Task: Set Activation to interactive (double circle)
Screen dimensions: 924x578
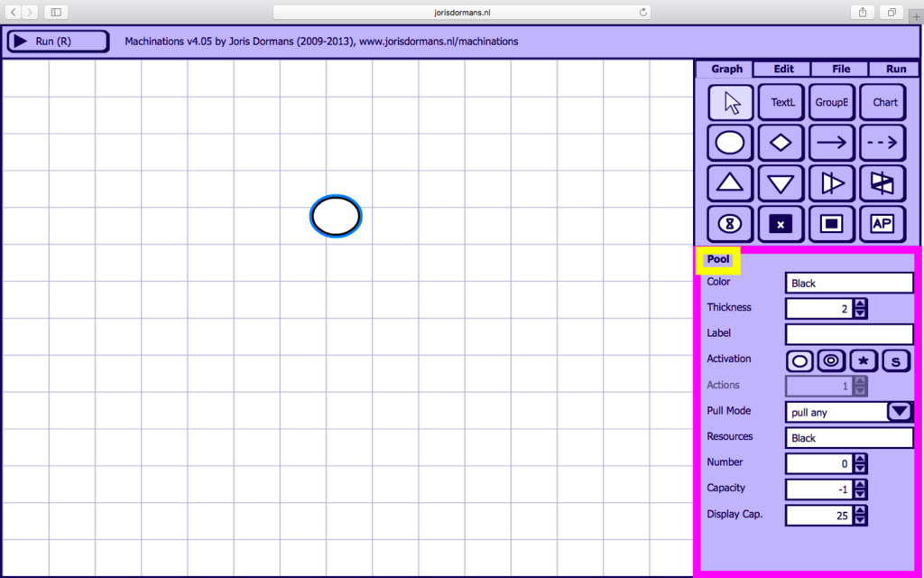Action: click(x=831, y=361)
